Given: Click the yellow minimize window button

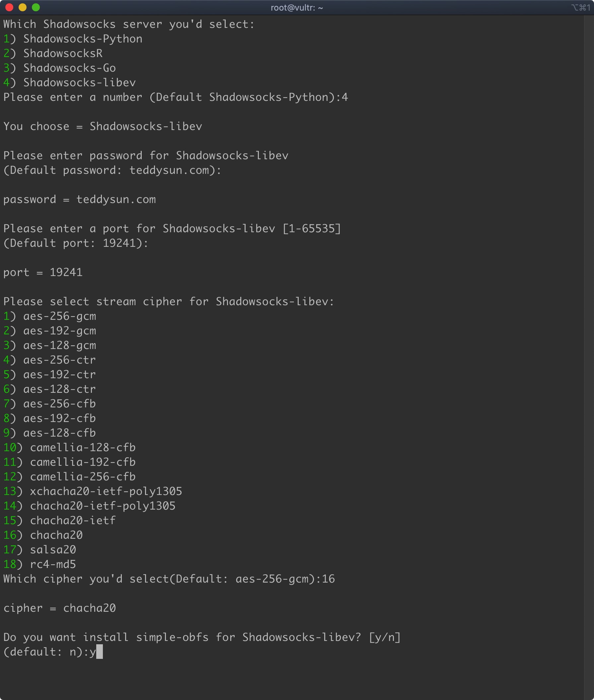Looking at the screenshot, I should coord(23,7).
